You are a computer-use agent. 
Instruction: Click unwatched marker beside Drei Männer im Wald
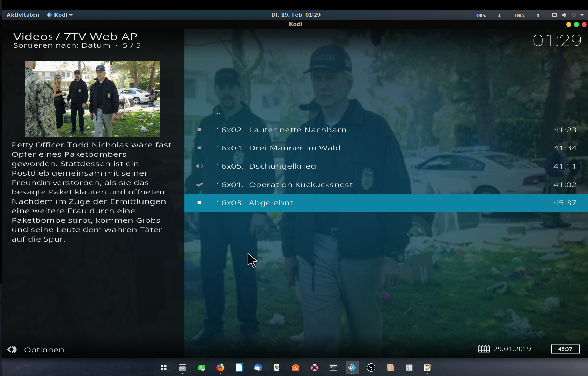[199, 148]
